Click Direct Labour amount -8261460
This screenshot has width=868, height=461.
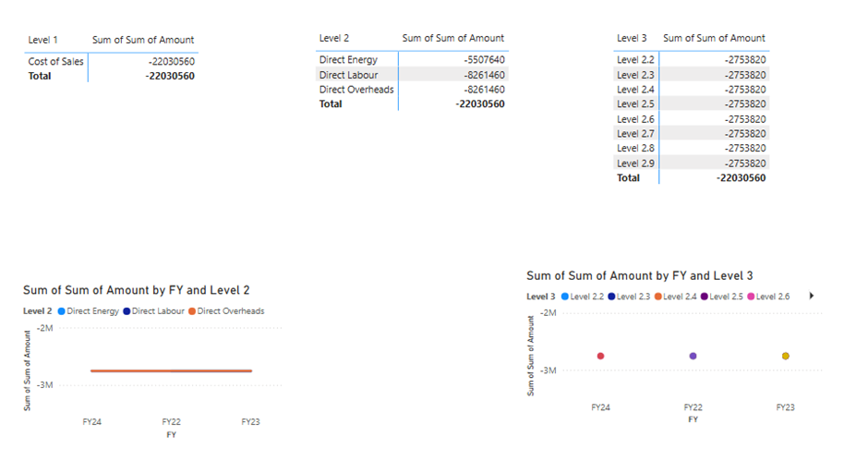[485, 75]
